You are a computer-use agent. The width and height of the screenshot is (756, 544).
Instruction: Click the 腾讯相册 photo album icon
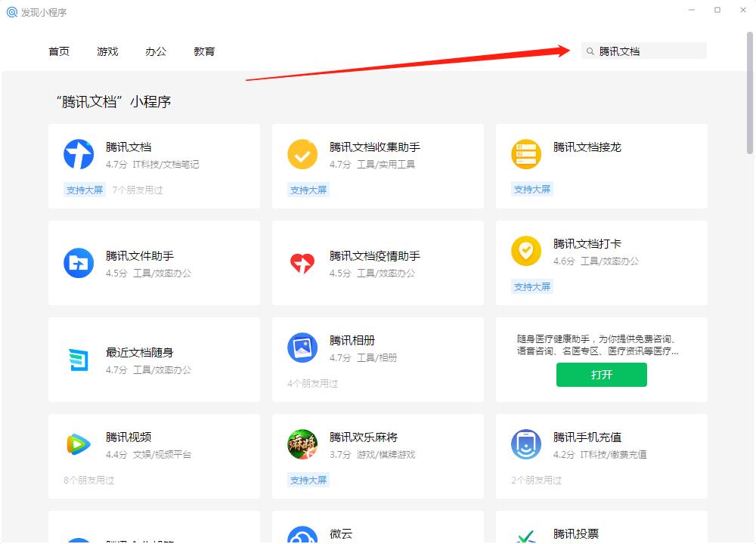pyautogui.click(x=302, y=348)
